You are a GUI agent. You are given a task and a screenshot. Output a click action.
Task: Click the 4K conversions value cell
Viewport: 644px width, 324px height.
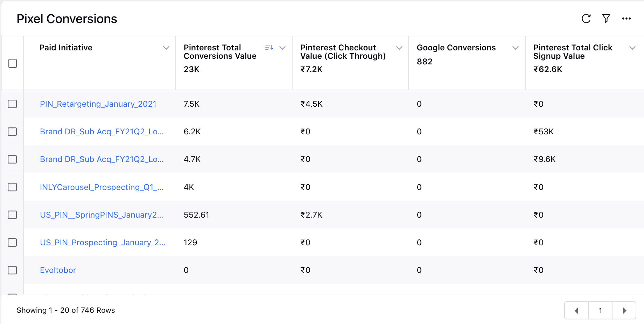[x=189, y=187]
